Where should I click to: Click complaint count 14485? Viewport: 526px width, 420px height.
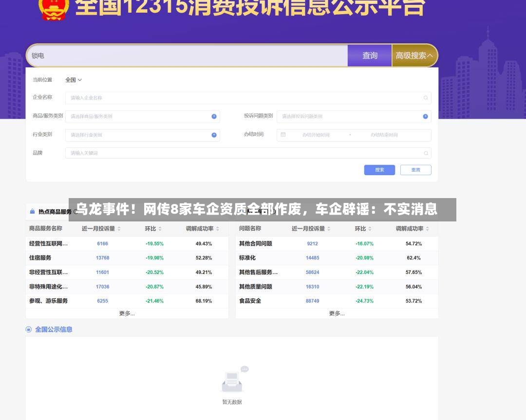[312, 258]
